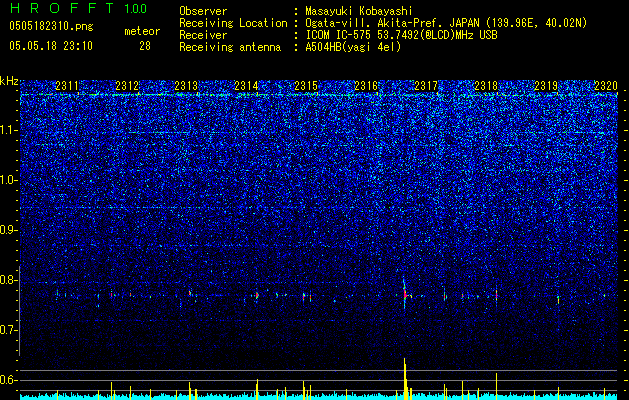629x400 pixels.
Task: Click the 2317 time marker
Action: coord(426,86)
